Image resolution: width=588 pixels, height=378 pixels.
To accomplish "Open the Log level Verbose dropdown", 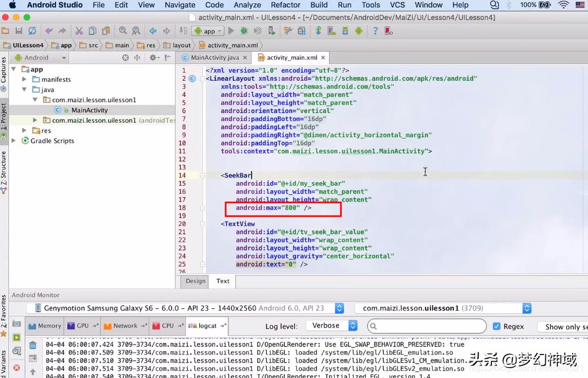I will (332, 325).
